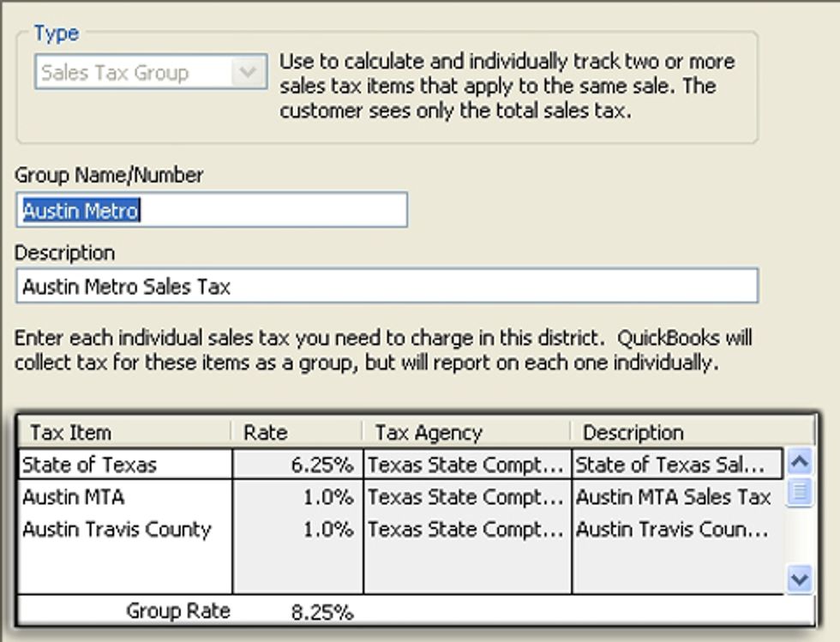Viewport: 840px width, 642px height.
Task: Click the scrollbar up arrow icon
Action: pyautogui.click(x=801, y=464)
